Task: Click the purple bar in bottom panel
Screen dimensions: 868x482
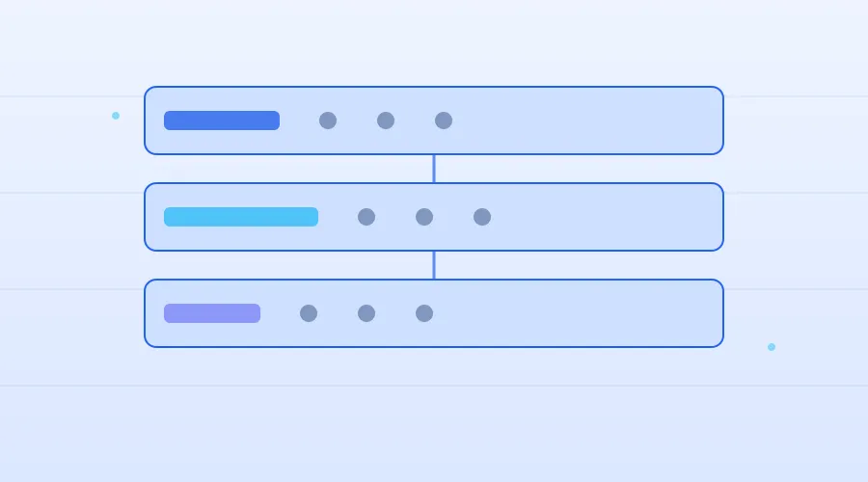Action: [x=212, y=313]
